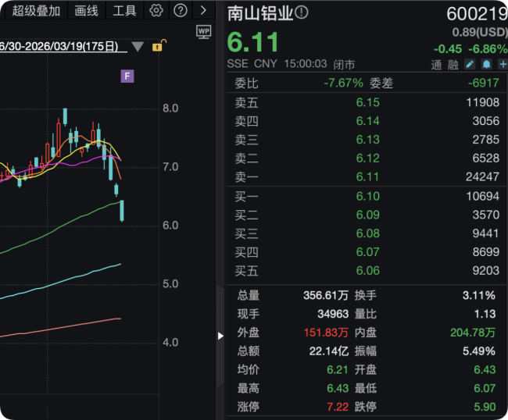
Task: Click the 现手 value 34963
Action: 333,314
